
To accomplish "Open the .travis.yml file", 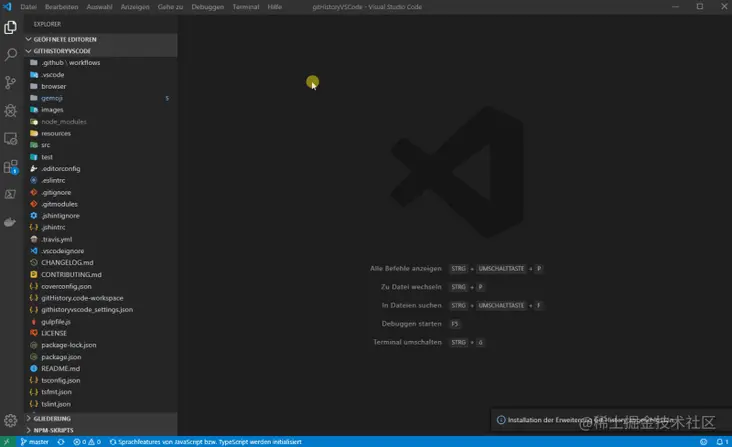I will pyautogui.click(x=101, y=239).
